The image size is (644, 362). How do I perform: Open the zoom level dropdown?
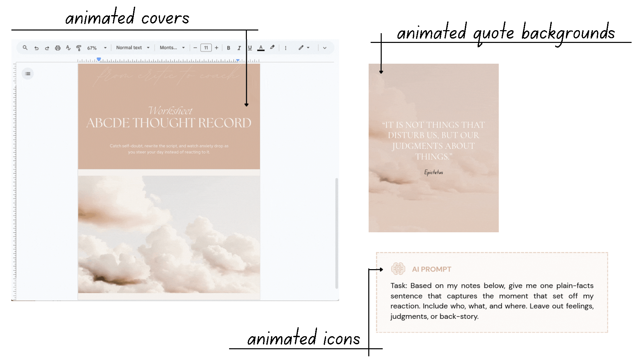pyautogui.click(x=96, y=48)
